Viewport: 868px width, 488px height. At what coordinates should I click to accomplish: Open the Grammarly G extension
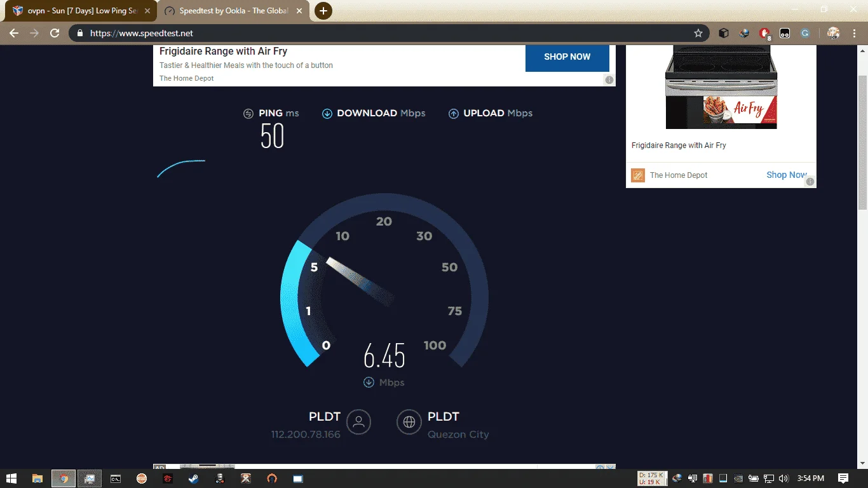click(805, 33)
